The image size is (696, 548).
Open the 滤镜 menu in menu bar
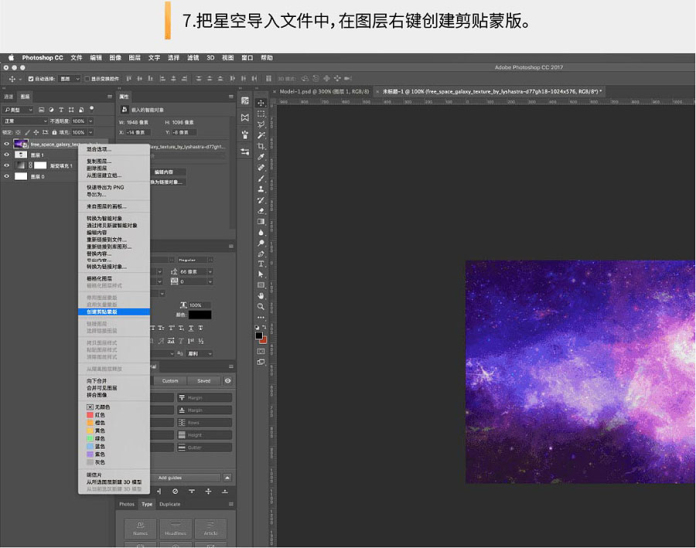click(192, 58)
